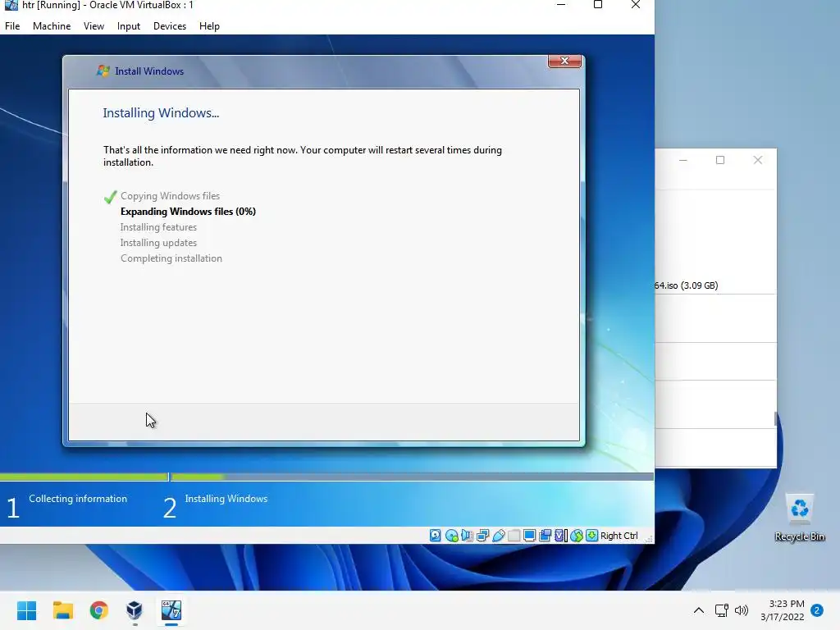Open the notification badge showing 2
Viewport: 840px width, 630px height.
point(817,609)
